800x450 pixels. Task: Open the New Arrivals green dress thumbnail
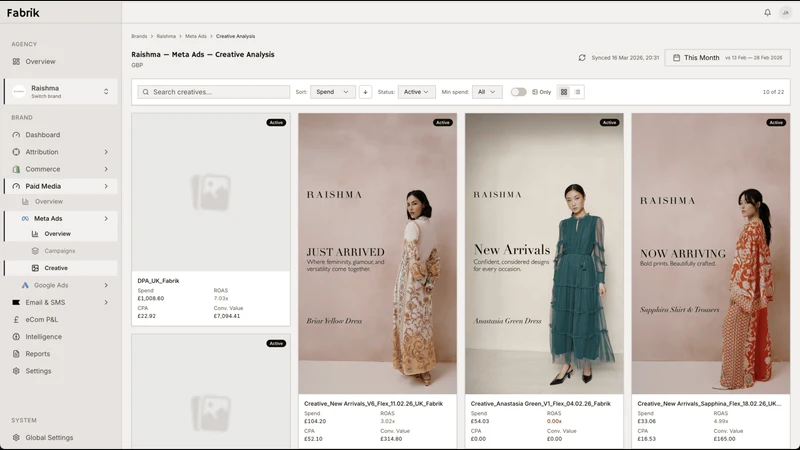tap(544, 254)
